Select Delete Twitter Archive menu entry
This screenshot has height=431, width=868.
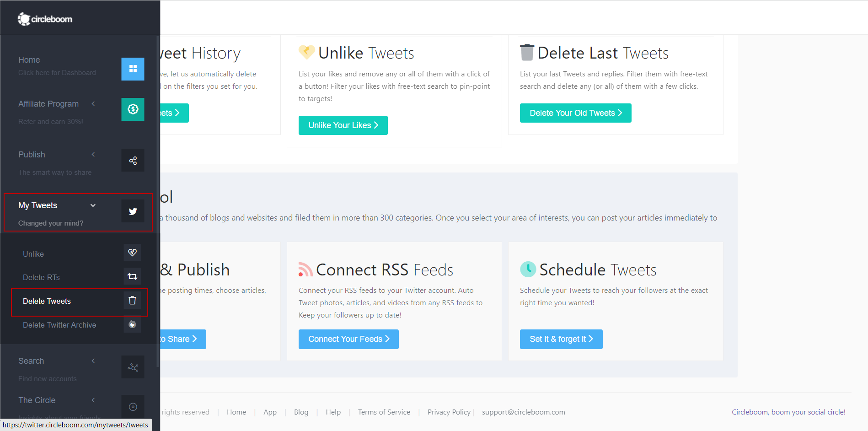click(59, 325)
